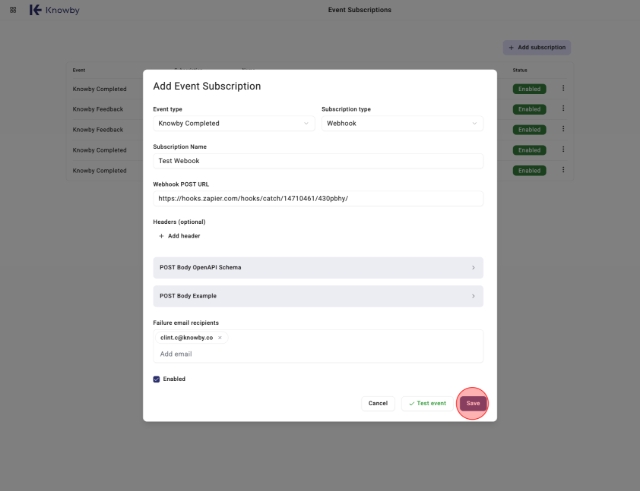This screenshot has width=640, height=491.
Task: Remove clint.c@knowby.co recipient chip
Action: pyautogui.click(x=220, y=338)
